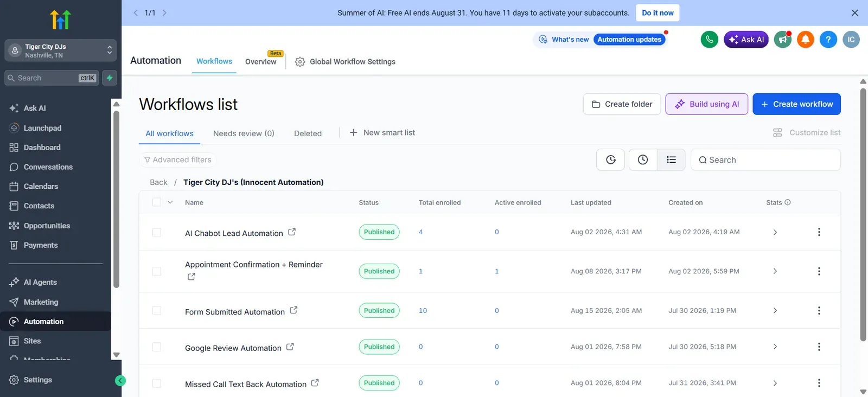Open three-dot menu for Appointment Confirmation + Reminder
This screenshot has height=397, width=868.
pos(819,271)
